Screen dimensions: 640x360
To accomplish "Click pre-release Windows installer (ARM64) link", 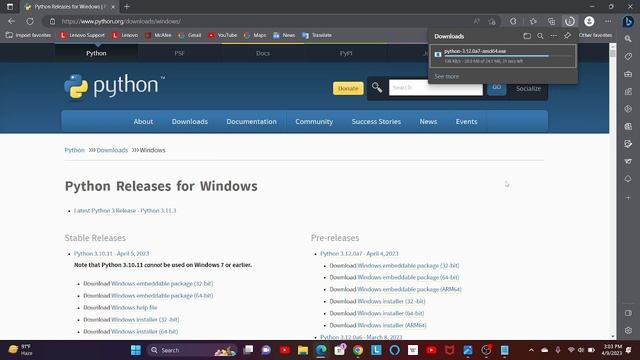I will coord(392,325).
